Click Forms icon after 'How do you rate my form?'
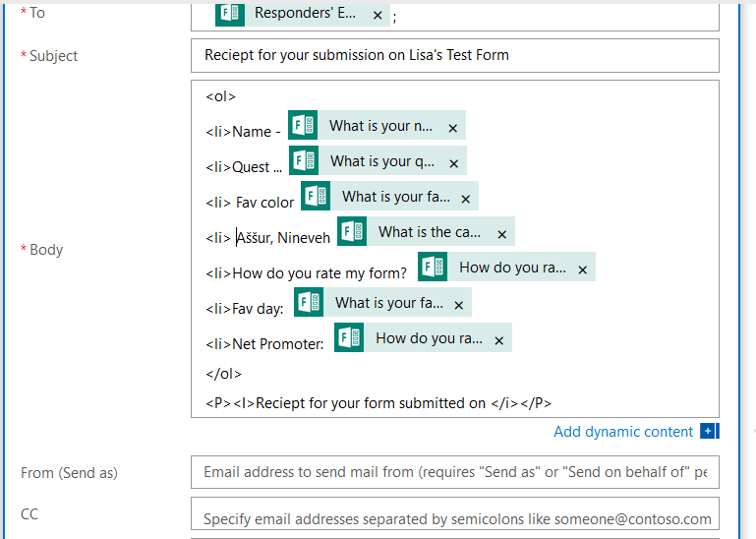The image size is (756, 539). [433, 267]
